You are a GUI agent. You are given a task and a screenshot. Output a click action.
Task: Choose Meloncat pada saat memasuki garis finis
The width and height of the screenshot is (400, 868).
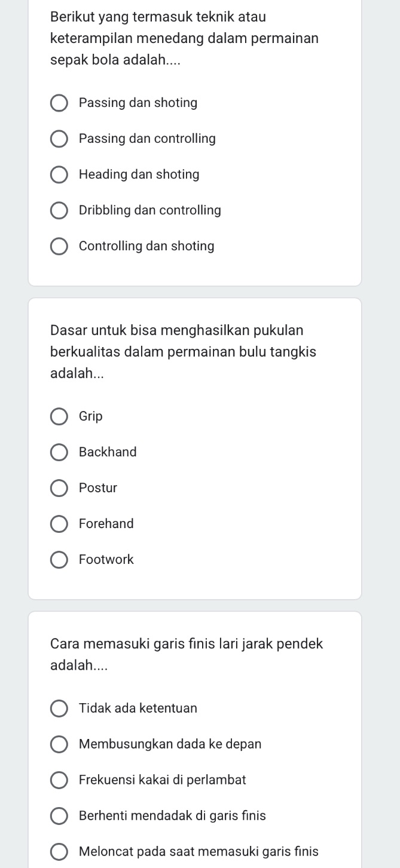(x=59, y=852)
